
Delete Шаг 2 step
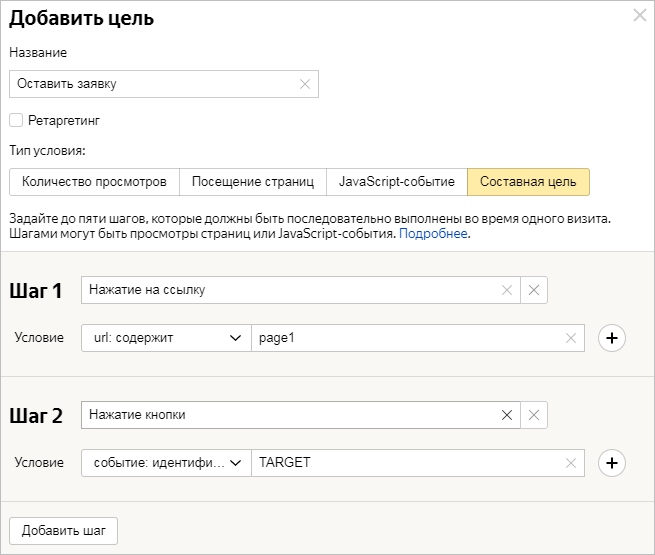coord(534,415)
